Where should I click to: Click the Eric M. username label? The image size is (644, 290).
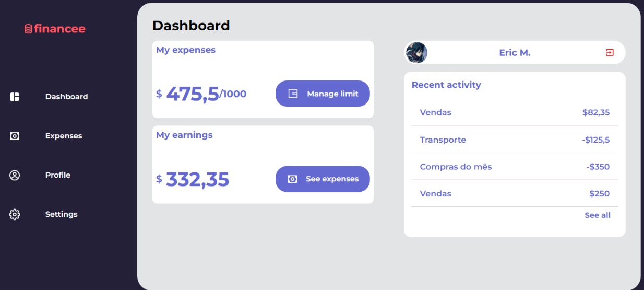click(x=515, y=53)
